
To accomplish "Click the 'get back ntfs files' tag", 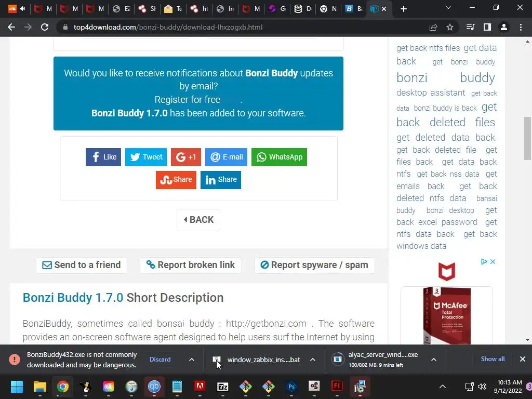I will (428, 48).
